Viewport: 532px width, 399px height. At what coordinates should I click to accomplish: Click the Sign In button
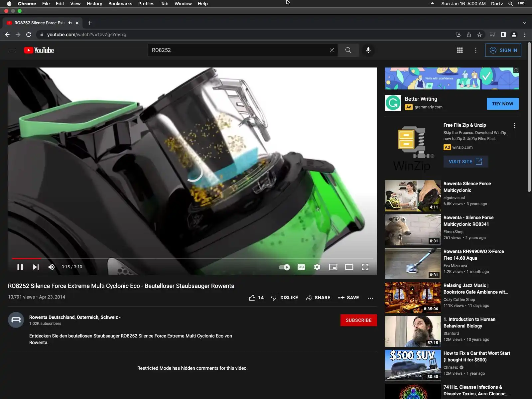tap(503, 50)
